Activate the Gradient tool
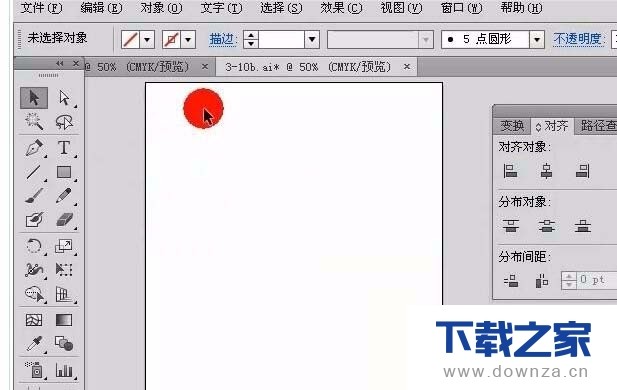Viewport: 617px width, 390px height. click(64, 320)
